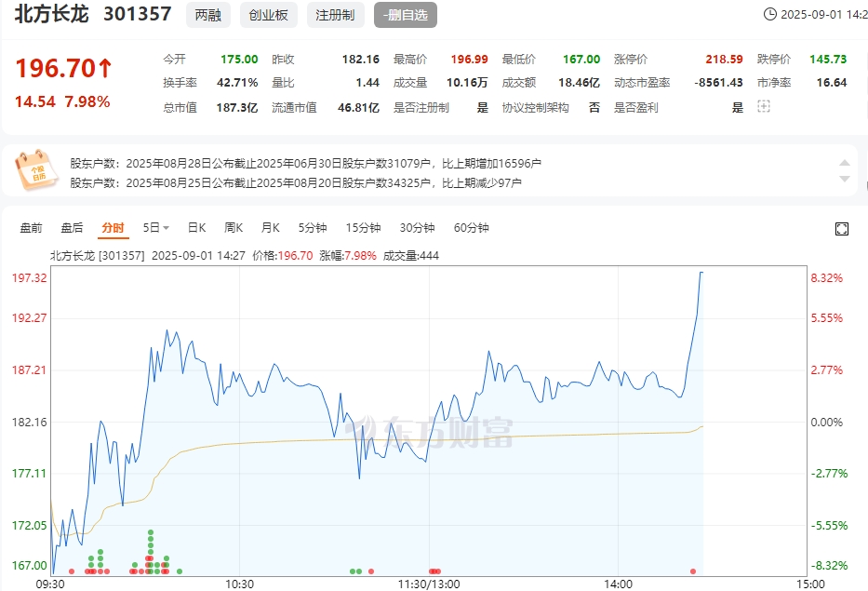Click the 最低价 value 167.00

tap(581, 60)
